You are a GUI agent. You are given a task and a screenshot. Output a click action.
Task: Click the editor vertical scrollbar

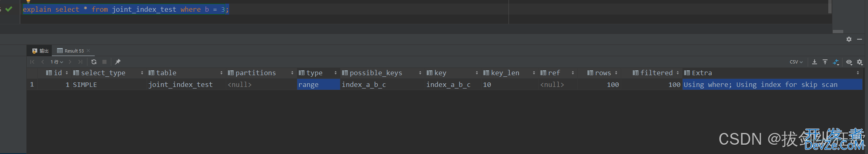pyautogui.click(x=830, y=7)
